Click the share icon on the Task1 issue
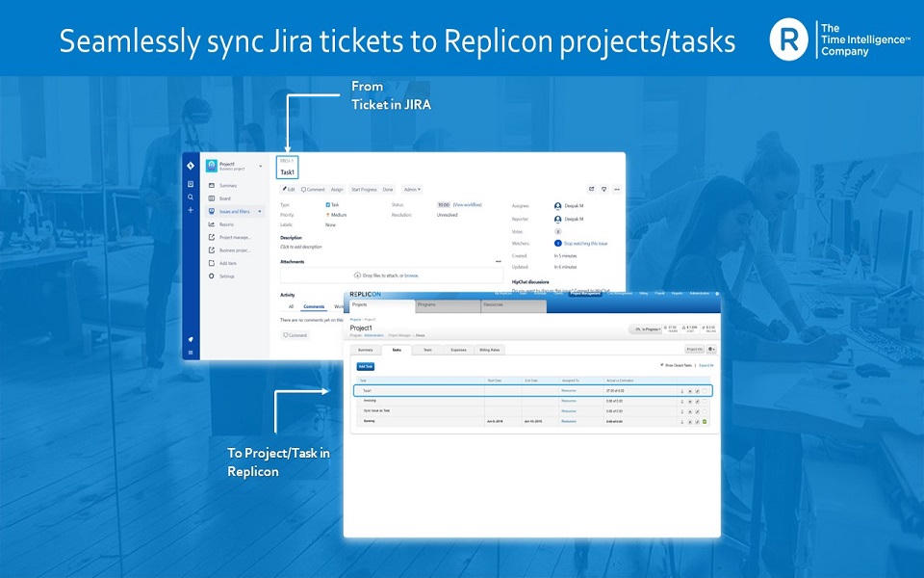The height and width of the screenshot is (578, 924). [591, 190]
